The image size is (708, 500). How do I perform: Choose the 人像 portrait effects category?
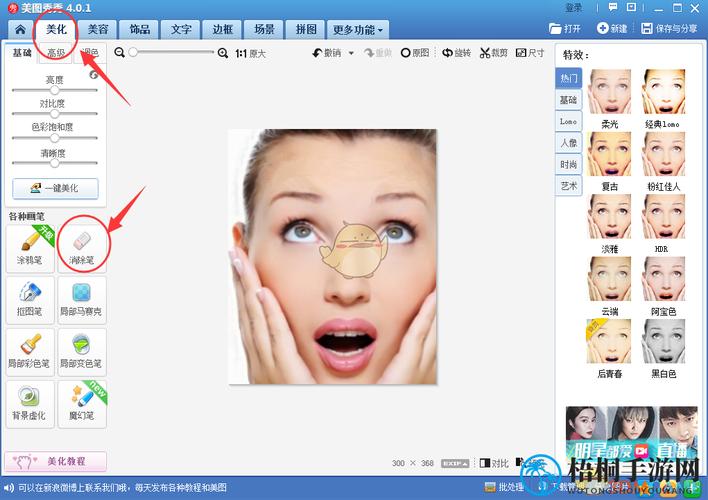click(x=568, y=143)
